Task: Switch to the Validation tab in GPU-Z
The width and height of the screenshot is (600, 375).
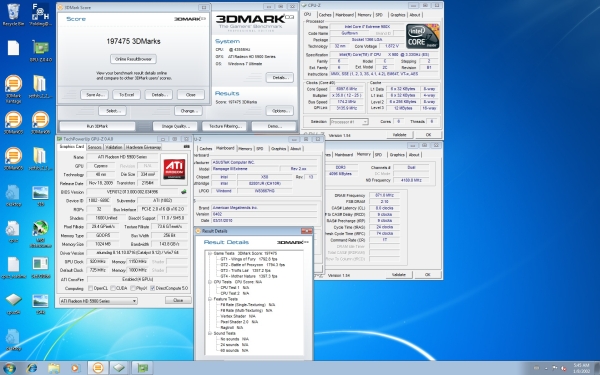Action: point(114,147)
